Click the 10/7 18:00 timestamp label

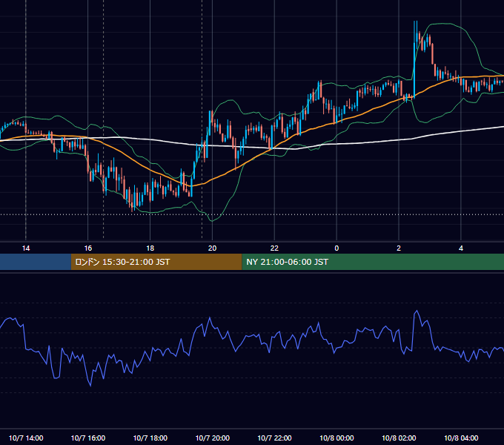click(150, 438)
